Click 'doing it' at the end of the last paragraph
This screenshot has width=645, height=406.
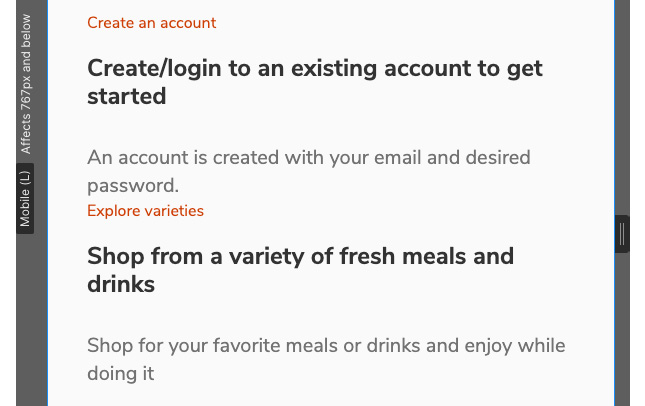pyautogui.click(x=121, y=374)
